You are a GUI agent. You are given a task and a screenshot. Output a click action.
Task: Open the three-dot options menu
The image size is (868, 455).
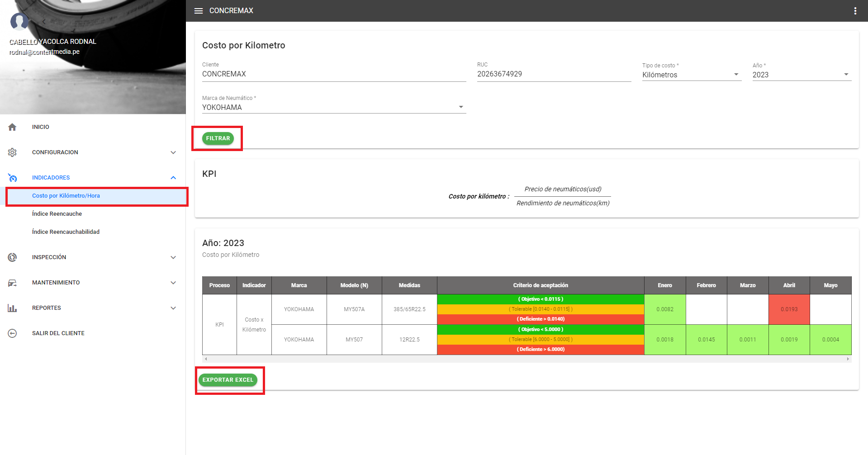click(x=855, y=11)
